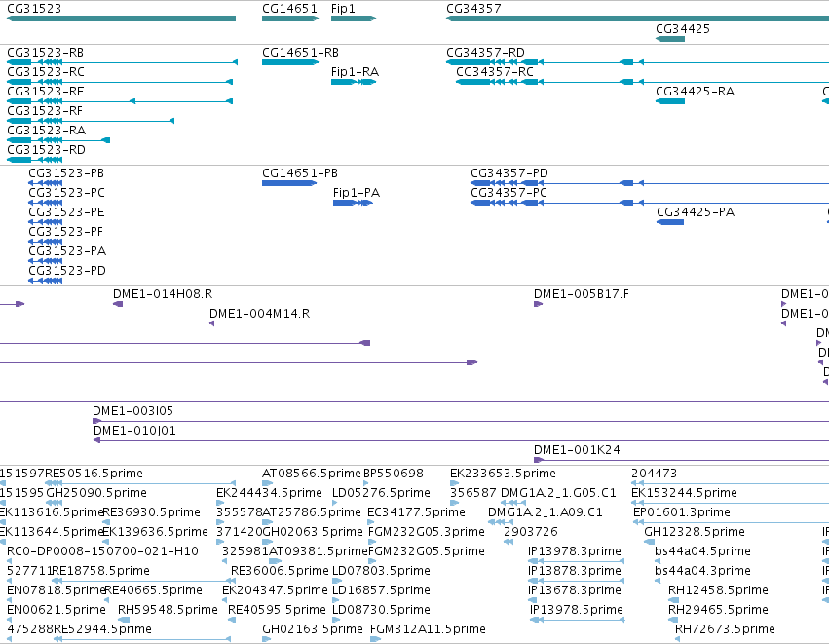Select transcript CG31523-RC

(120, 82)
